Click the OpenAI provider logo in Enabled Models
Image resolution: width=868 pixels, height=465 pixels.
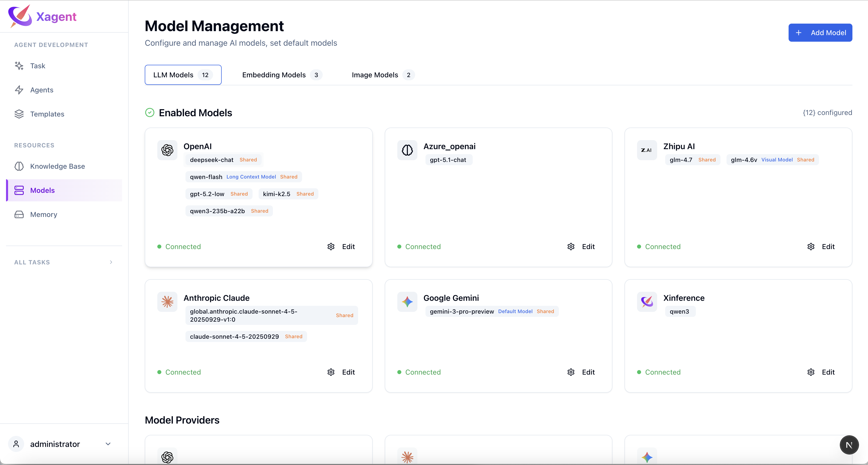(x=167, y=150)
